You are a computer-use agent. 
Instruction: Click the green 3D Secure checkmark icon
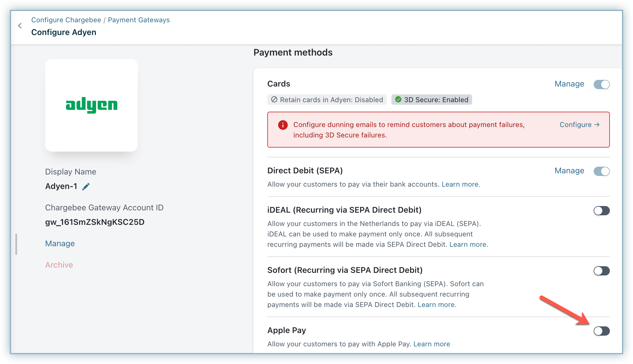click(x=398, y=100)
